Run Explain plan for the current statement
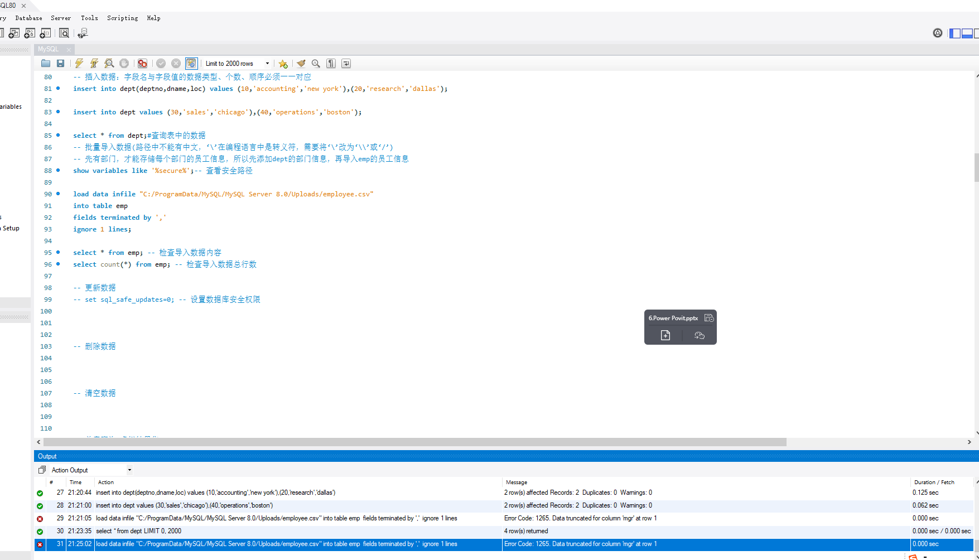979x560 pixels. pos(109,64)
